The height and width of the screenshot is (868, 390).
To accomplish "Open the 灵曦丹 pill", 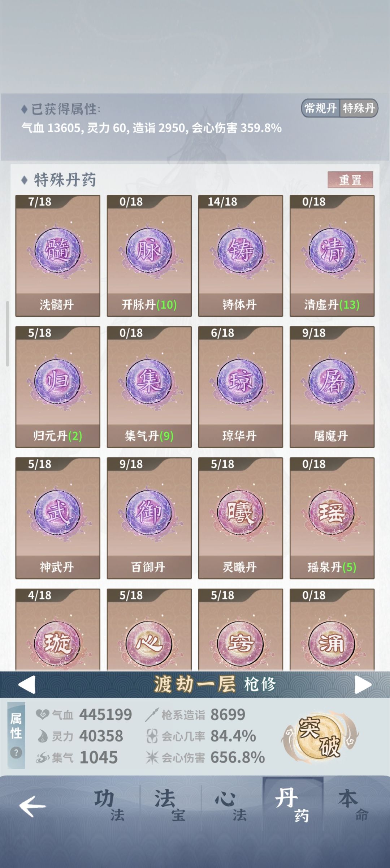I will (x=240, y=518).
